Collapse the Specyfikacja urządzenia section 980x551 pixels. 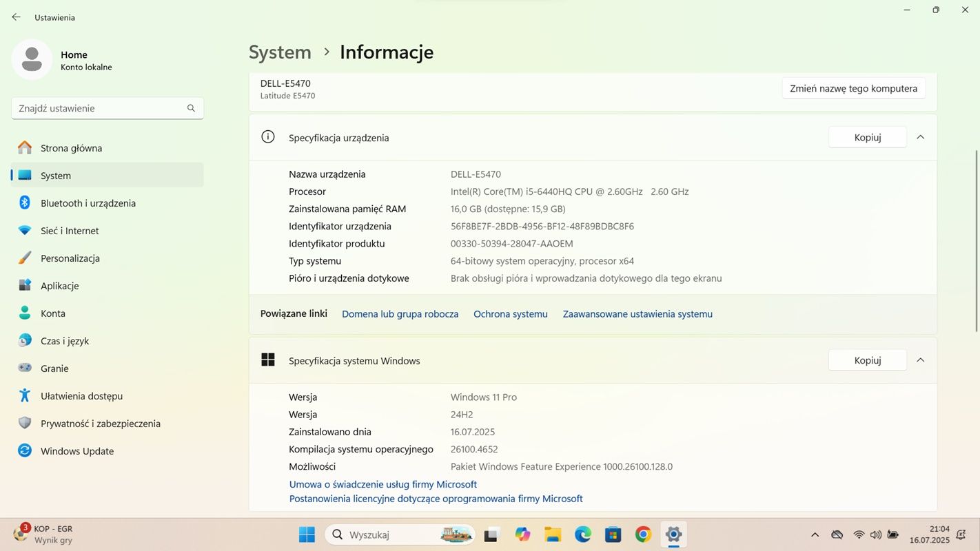pos(921,137)
